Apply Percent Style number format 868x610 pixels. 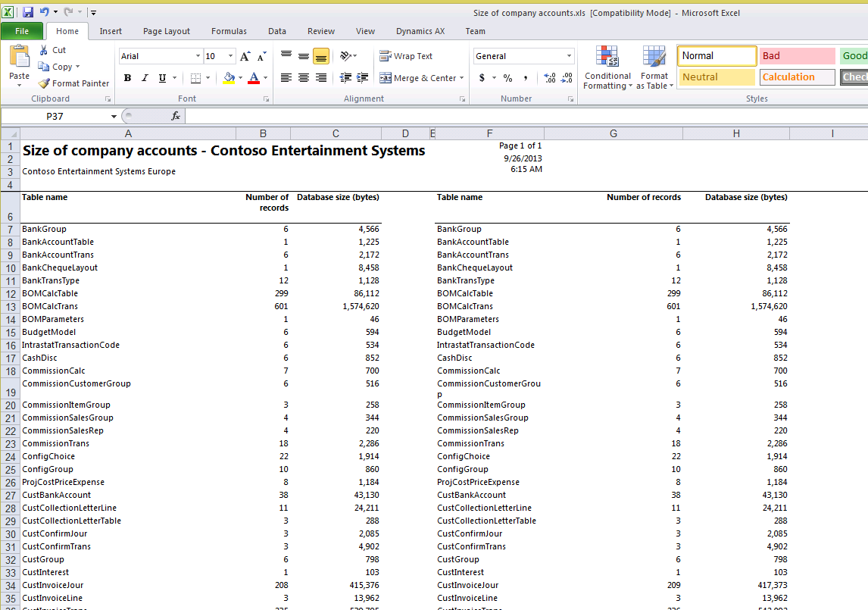pos(507,78)
